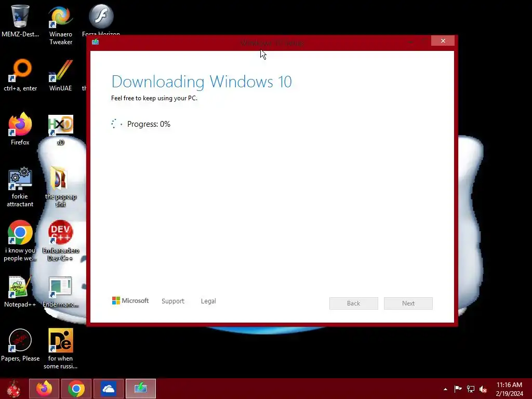Open the Support link in Setup
This screenshot has width=532, height=399.
172,301
